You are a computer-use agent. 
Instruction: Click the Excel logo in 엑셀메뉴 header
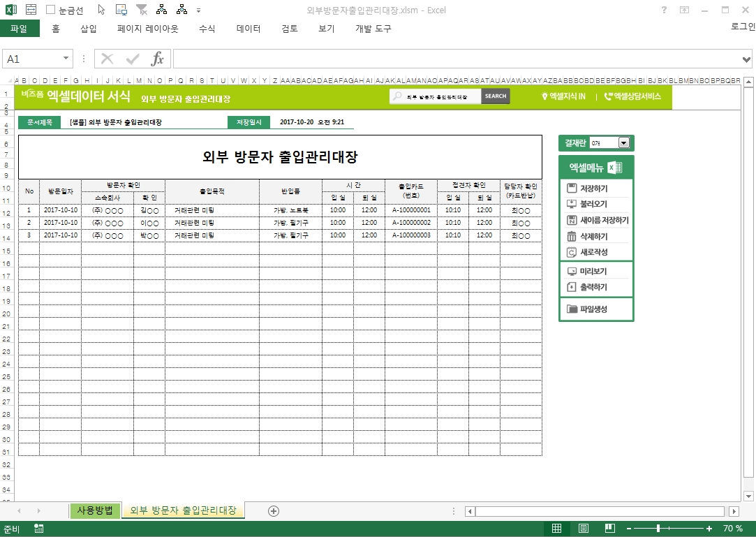pyautogui.click(x=615, y=168)
